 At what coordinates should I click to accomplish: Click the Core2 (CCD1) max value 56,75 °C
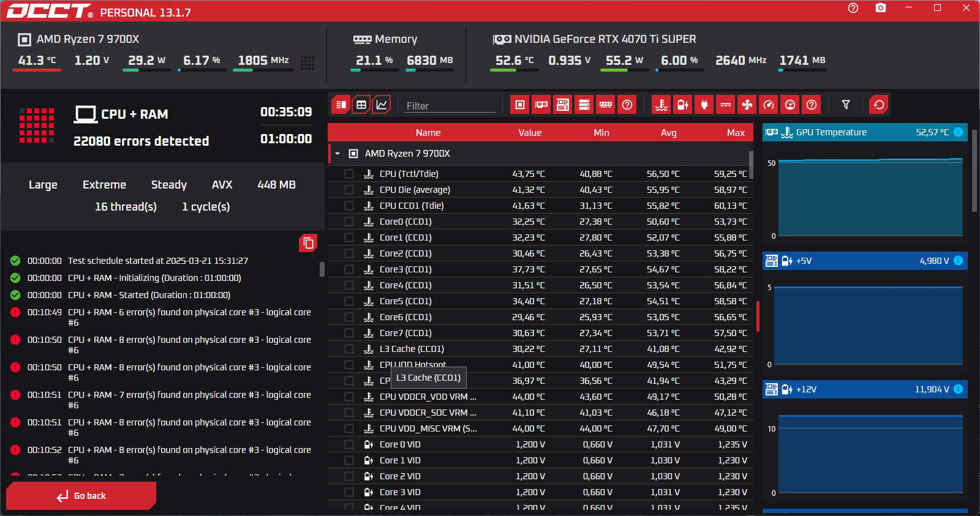tap(730, 253)
